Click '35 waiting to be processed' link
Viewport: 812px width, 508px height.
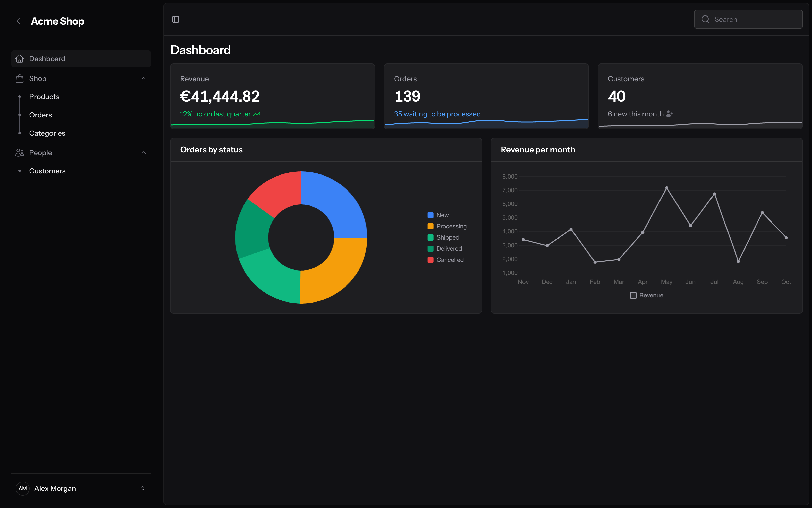coord(437,114)
